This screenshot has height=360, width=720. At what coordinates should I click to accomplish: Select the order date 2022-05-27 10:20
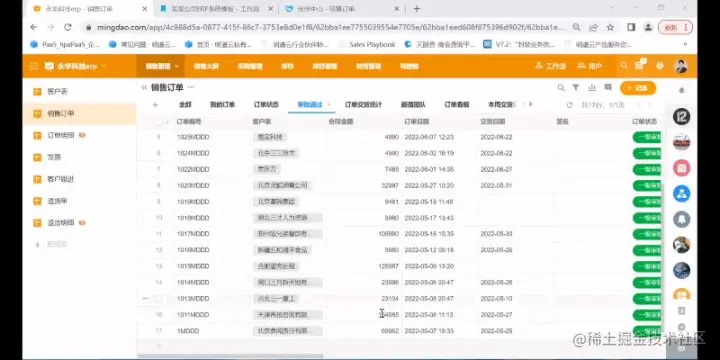pyautogui.click(x=429, y=186)
